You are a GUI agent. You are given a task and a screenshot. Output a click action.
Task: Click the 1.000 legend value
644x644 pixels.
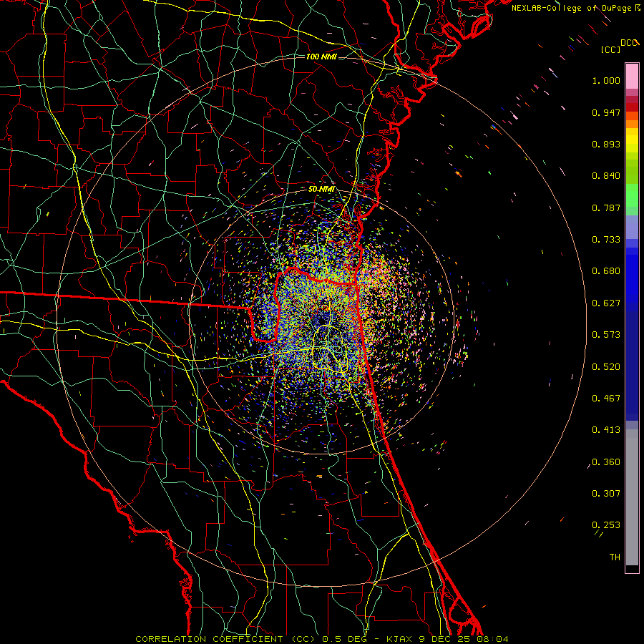[x=606, y=80]
